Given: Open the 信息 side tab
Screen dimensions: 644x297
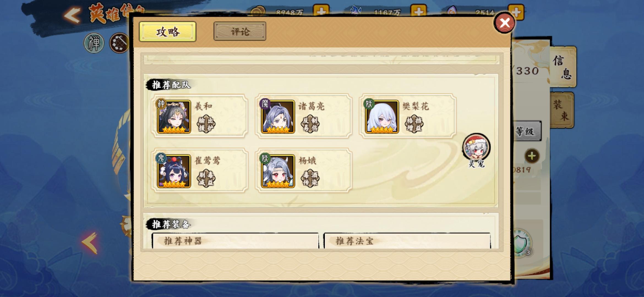Looking at the screenshot, I should point(563,67).
